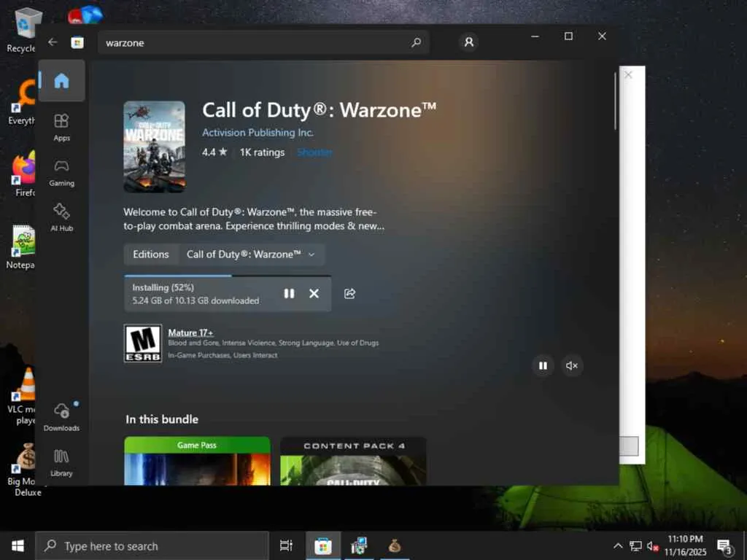This screenshot has height=560, width=747.
Task: Click the Warzone cover art thumbnail
Action: click(x=155, y=147)
